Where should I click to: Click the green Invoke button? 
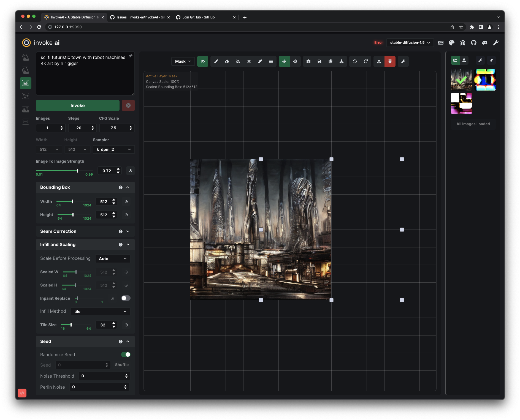[77, 105]
